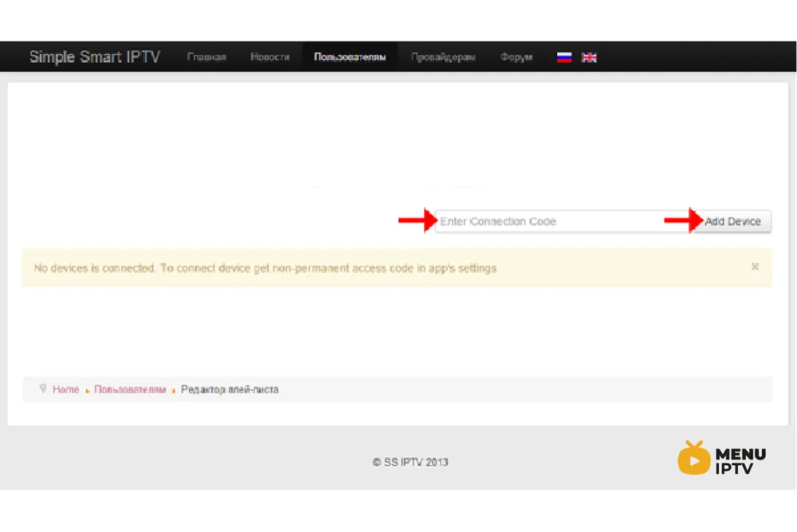Open the Провайдерам menu item
This screenshot has height=532, width=797.
[x=443, y=57]
